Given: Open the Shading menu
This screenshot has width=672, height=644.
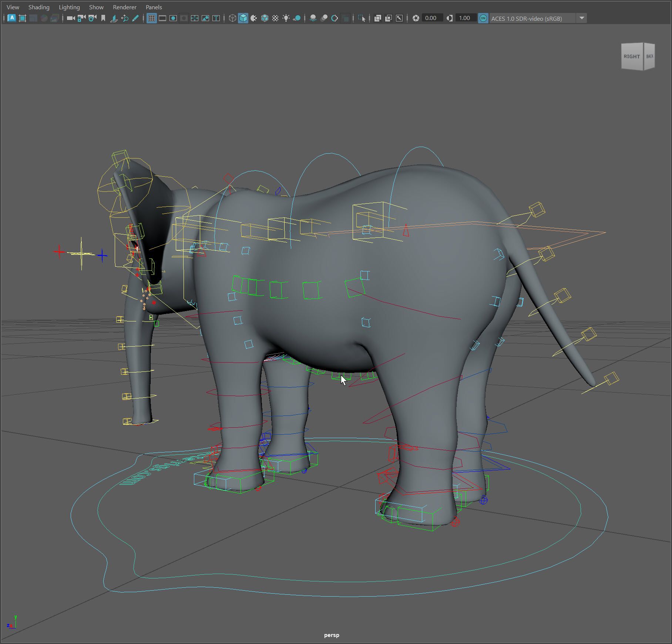Looking at the screenshot, I should pyautogui.click(x=39, y=7).
